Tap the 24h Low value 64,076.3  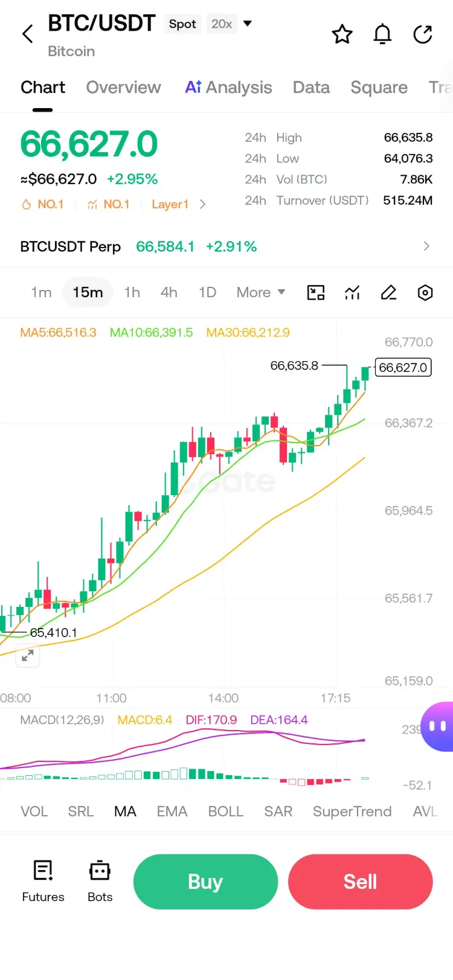[x=408, y=159]
